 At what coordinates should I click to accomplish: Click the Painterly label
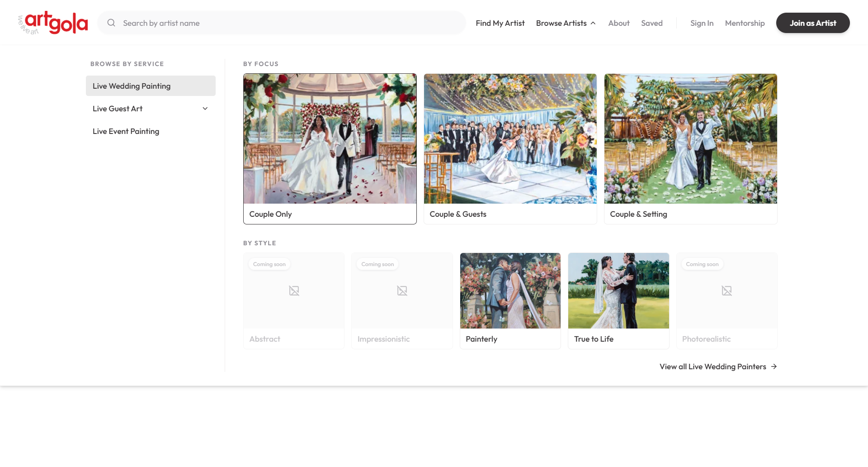[481, 339]
